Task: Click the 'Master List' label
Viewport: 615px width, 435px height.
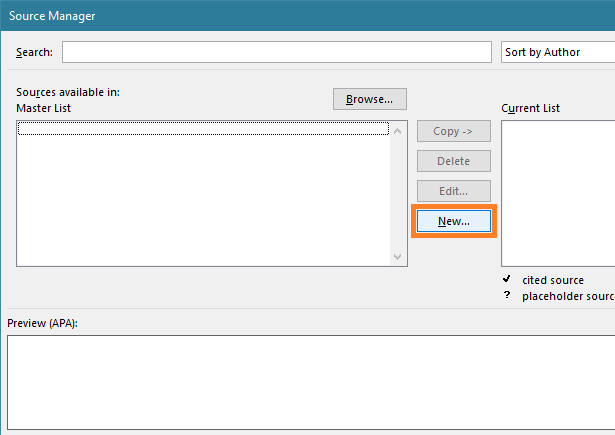Action: click(x=44, y=108)
